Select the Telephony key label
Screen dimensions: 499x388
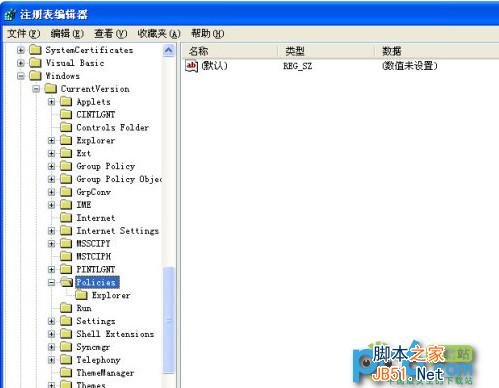98,360
